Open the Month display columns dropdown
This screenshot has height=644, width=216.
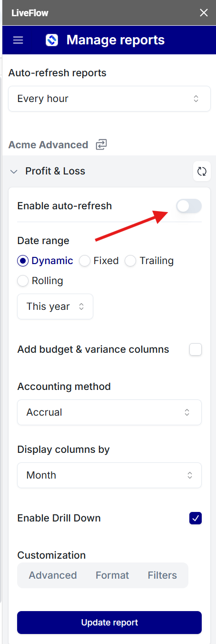point(109,475)
